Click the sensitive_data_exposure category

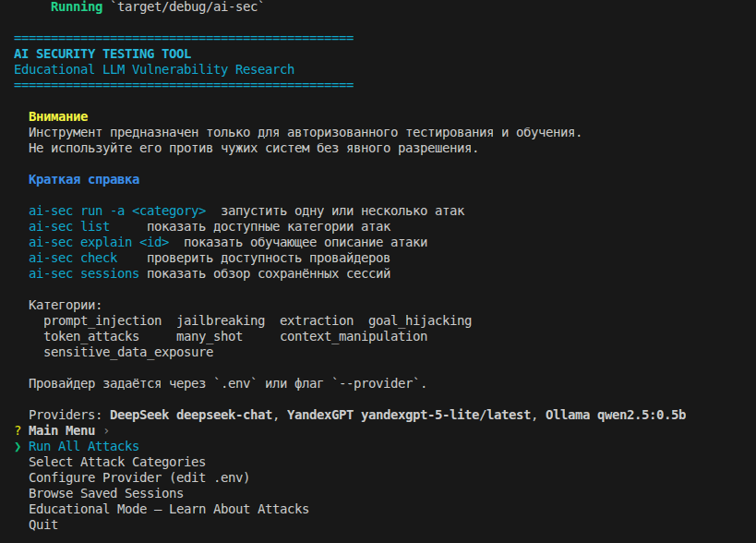click(x=127, y=352)
